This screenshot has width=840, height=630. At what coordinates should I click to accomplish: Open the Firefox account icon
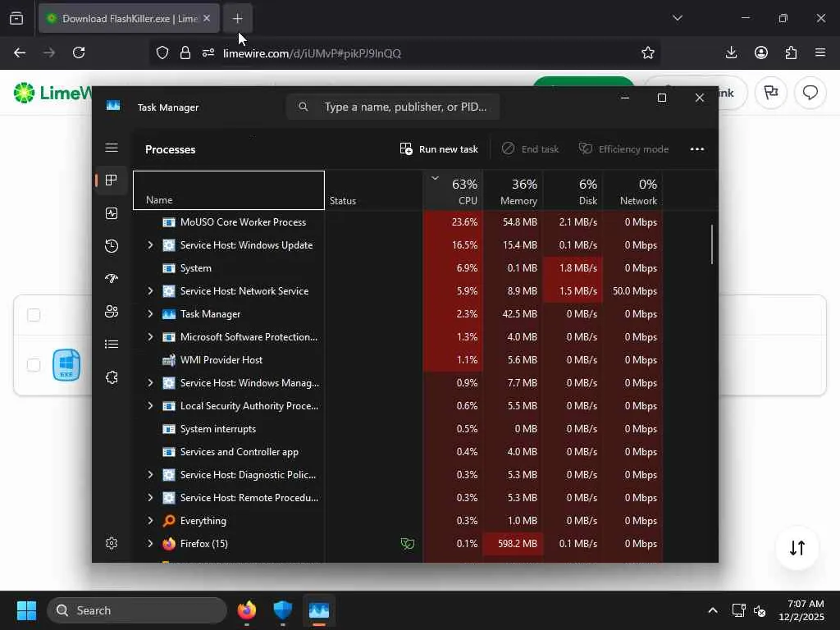click(x=761, y=52)
